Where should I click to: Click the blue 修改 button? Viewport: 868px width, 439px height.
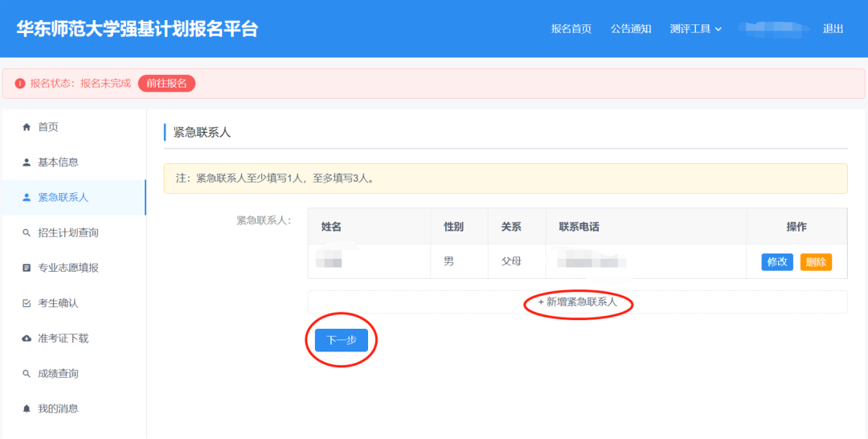pyautogui.click(x=777, y=262)
